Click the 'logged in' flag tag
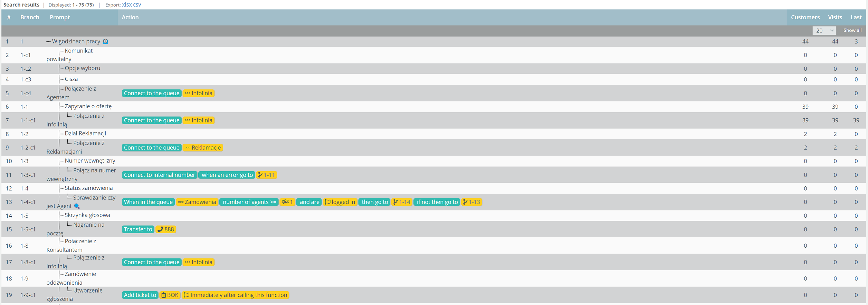 [x=340, y=202]
